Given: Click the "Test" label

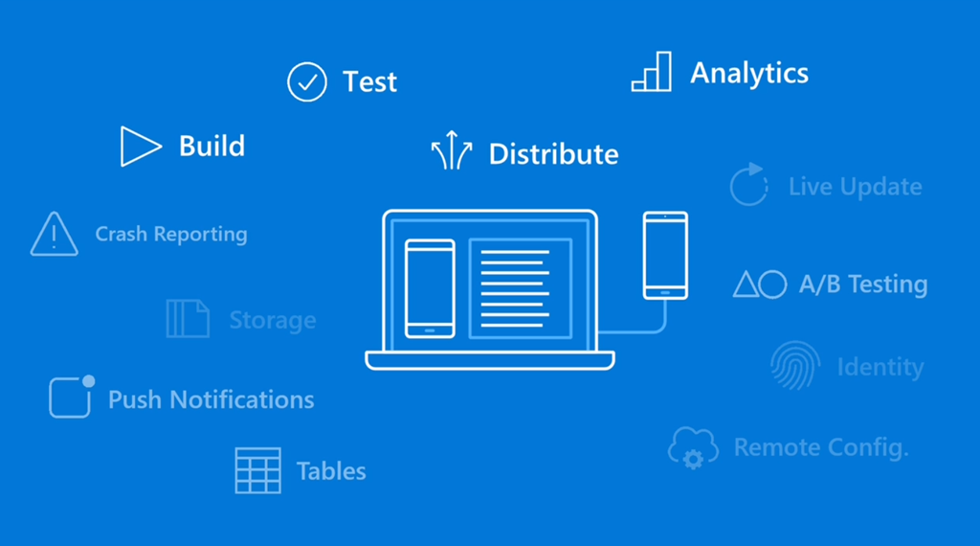Looking at the screenshot, I should point(370,82).
